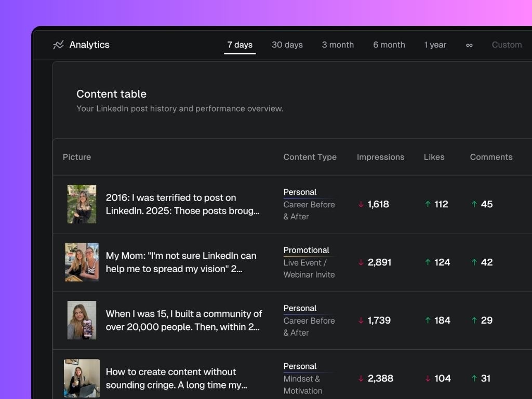Click green up arrow beside 31 comments

pos(474,378)
